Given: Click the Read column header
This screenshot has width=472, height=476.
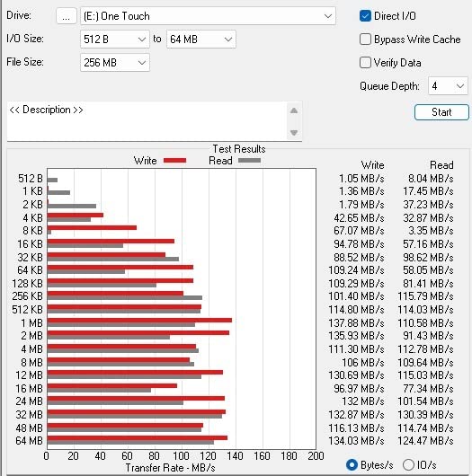Looking at the screenshot, I should [x=441, y=165].
